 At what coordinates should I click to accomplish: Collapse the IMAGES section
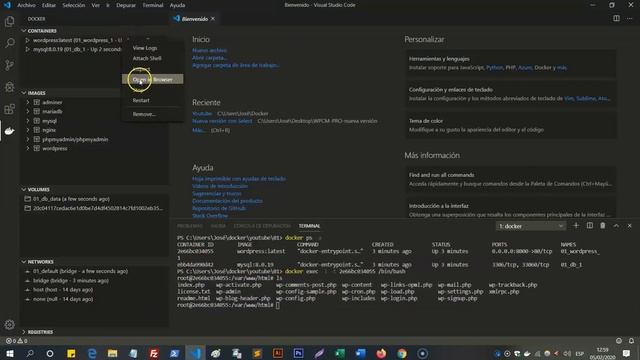tap(24, 93)
